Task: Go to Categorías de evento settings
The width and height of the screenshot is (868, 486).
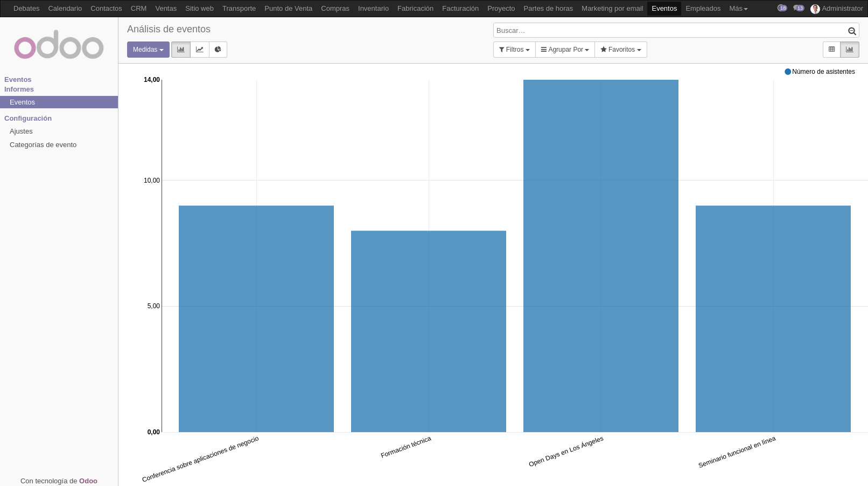Action: click(43, 144)
